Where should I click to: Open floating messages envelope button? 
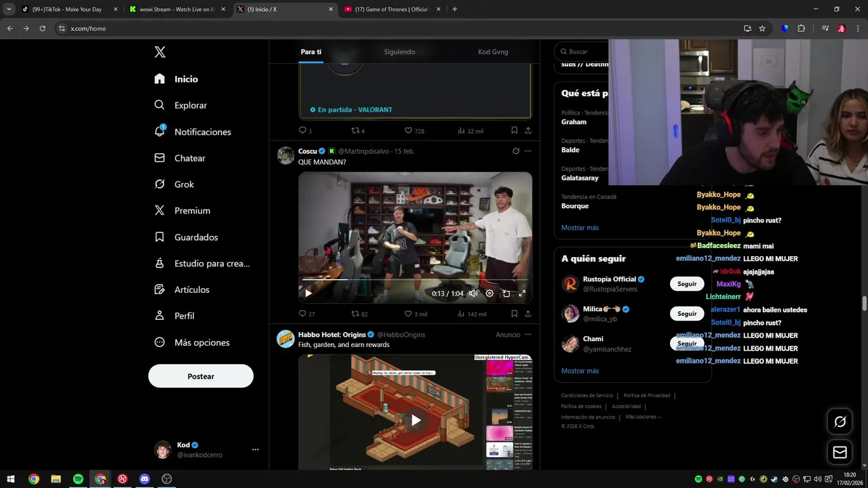[840, 452]
